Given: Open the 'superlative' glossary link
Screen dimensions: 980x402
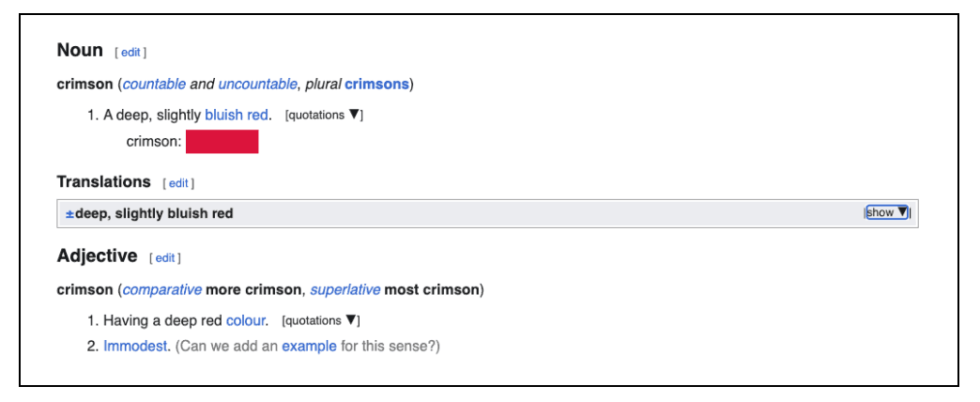Looking at the screenshot, I should click(345, 289).
